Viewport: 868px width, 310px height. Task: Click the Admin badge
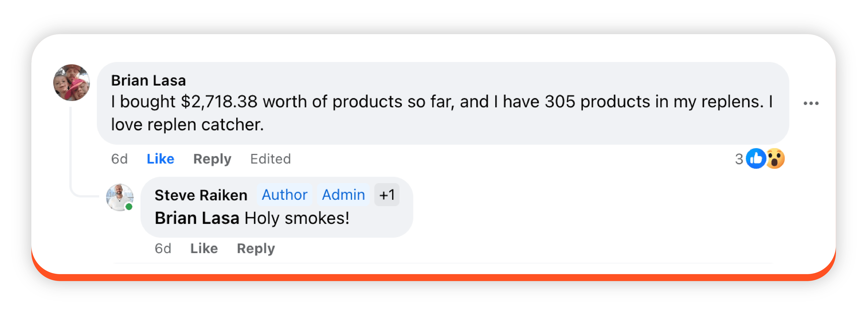[x=343, y=195]
